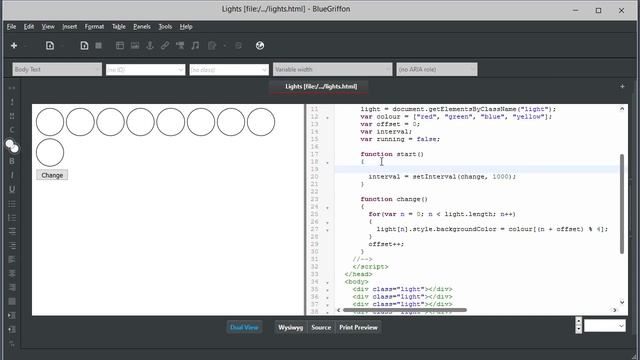Viewport: 640px width, 360px height.
Task: Click the definition description sidebar icon
Action: (12, 245)
